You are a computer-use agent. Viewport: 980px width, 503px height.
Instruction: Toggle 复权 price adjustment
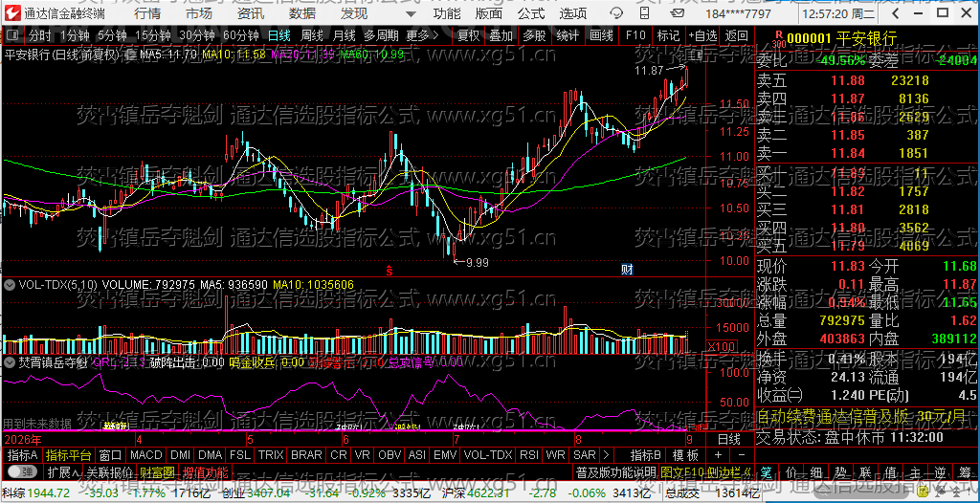pos(469,35)
